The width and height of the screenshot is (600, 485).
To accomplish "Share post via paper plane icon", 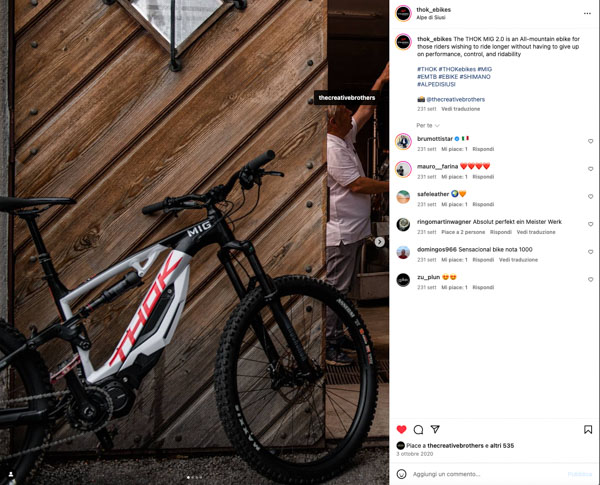I will (x=435, y=429).
